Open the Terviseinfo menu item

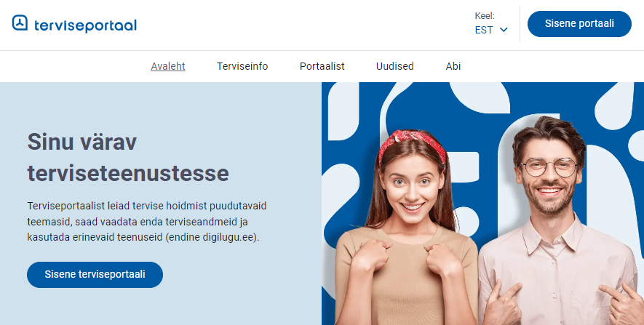tap(242, 66)
